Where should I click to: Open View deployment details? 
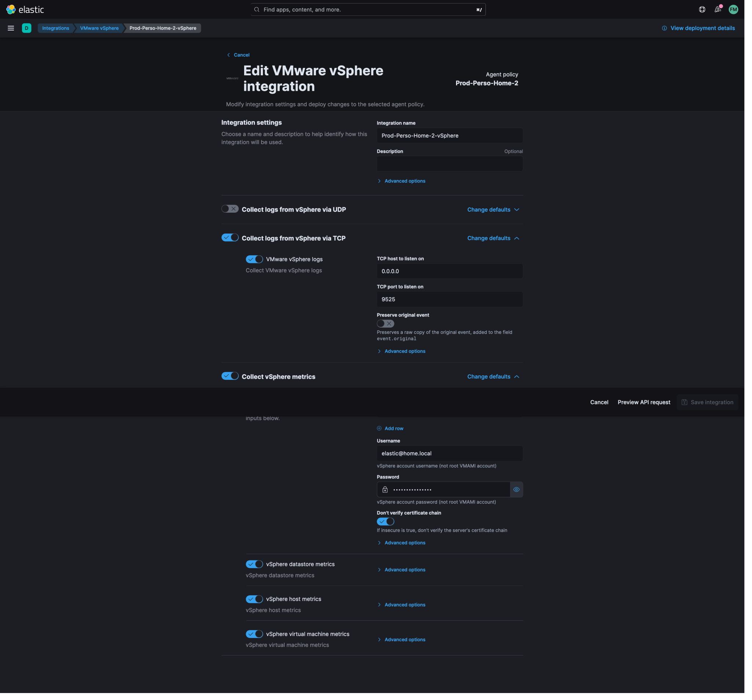702,28
